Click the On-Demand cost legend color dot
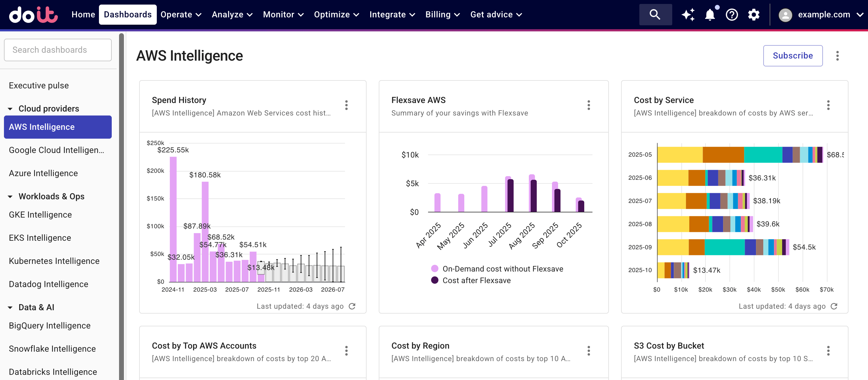Image resolution: width=868 pixels, height=380 pixels. click(x=435, y=269)
